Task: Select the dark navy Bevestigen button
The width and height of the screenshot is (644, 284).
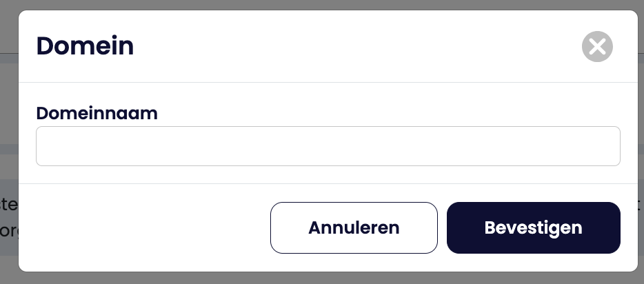Action: pyautogui.click(x=533, y=227)
